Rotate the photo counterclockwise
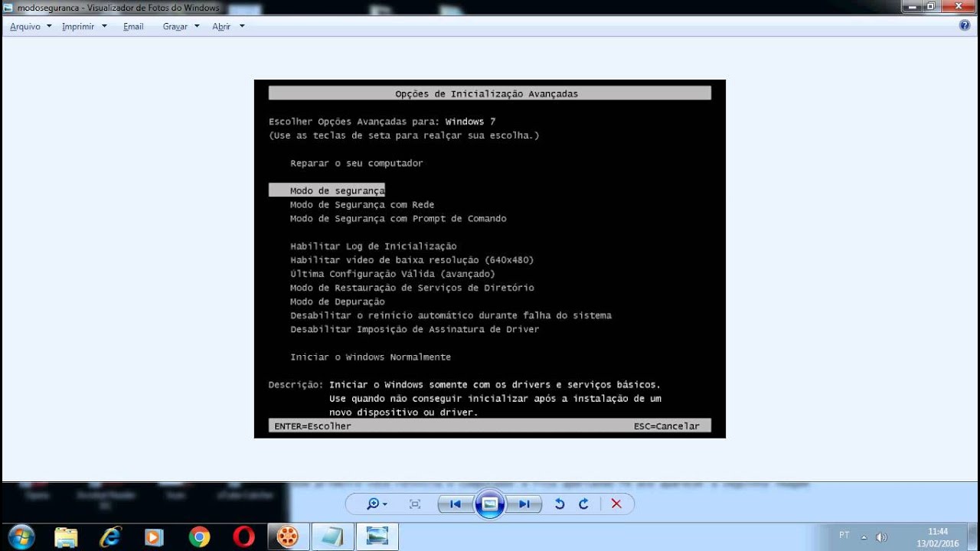 [x=560, y=504]
